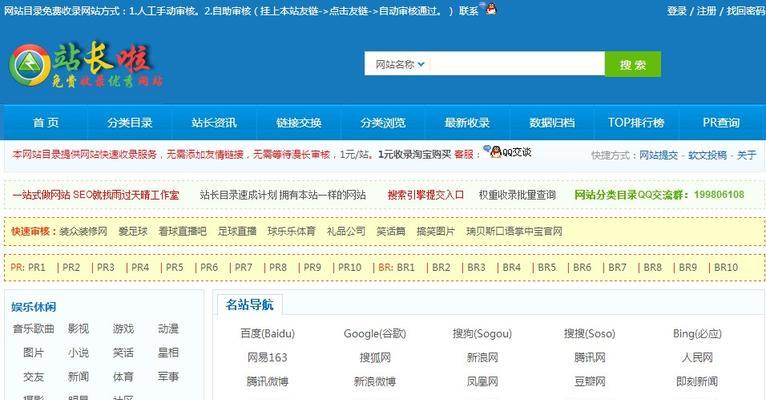Click the 软文投稿 shortcut link
Screen dimensions: 766x400
point(707,155)
